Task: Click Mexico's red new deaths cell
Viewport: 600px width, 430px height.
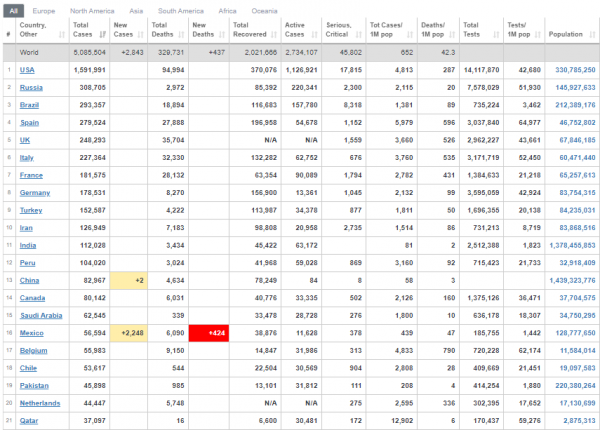Action: point(209,333)
